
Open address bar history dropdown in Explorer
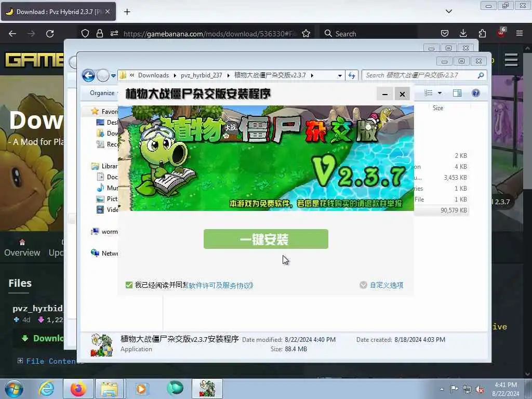coord(340,76)
